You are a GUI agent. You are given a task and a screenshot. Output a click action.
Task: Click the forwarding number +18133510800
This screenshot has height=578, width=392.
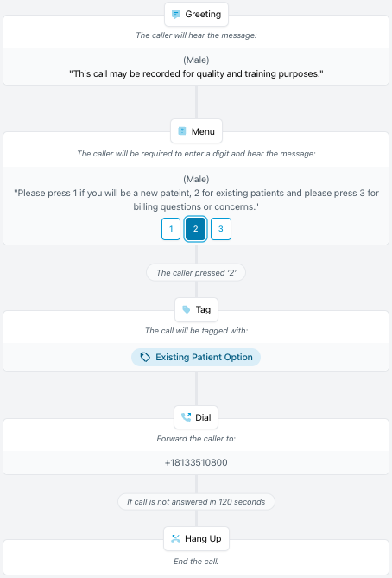(x=196, y=462)
